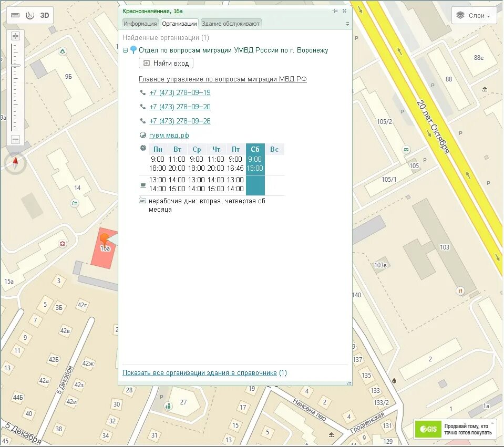Click the lunch break cup icon
This screenshot has height=447, width=504.
[143, 185]
